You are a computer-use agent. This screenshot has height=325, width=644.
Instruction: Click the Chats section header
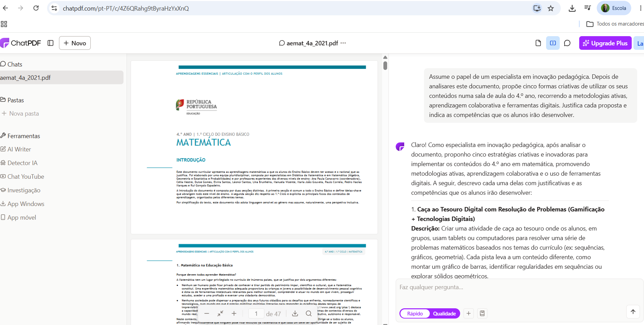11,64
